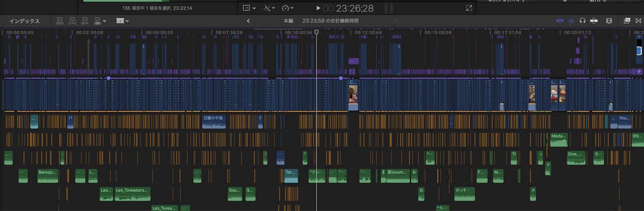Toggle audio skimming waveform icon
644x211 pixels.
point(572,21)
